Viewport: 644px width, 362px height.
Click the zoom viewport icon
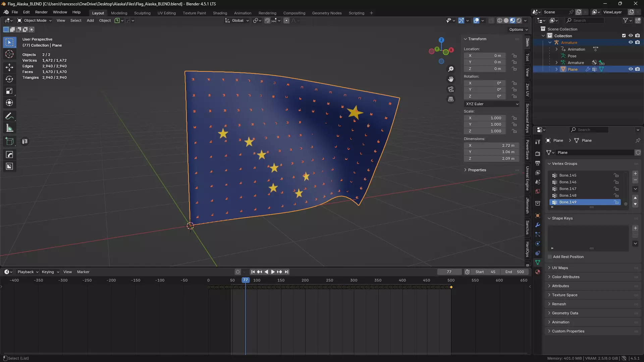tap(451, 69)
